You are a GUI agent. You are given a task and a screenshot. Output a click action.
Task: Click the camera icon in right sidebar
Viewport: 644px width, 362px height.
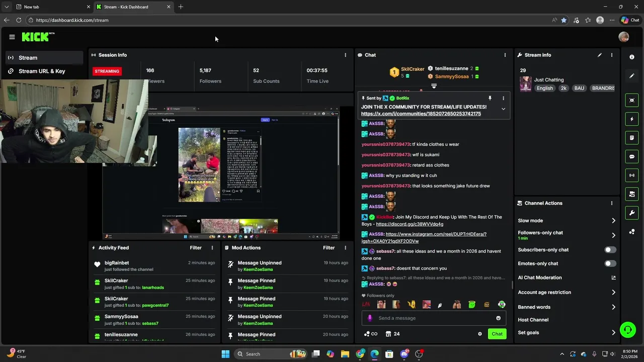tap(632, 194)
